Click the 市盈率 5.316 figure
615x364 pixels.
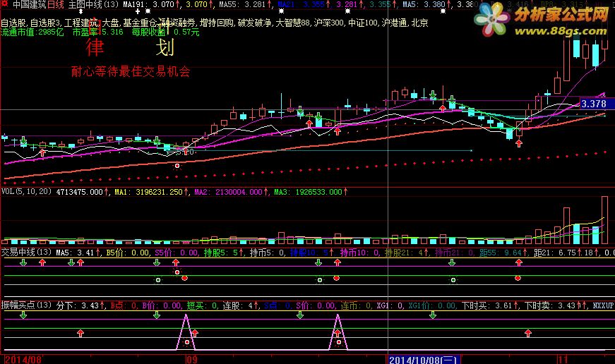pyautogui.click(x=97, y=32)
